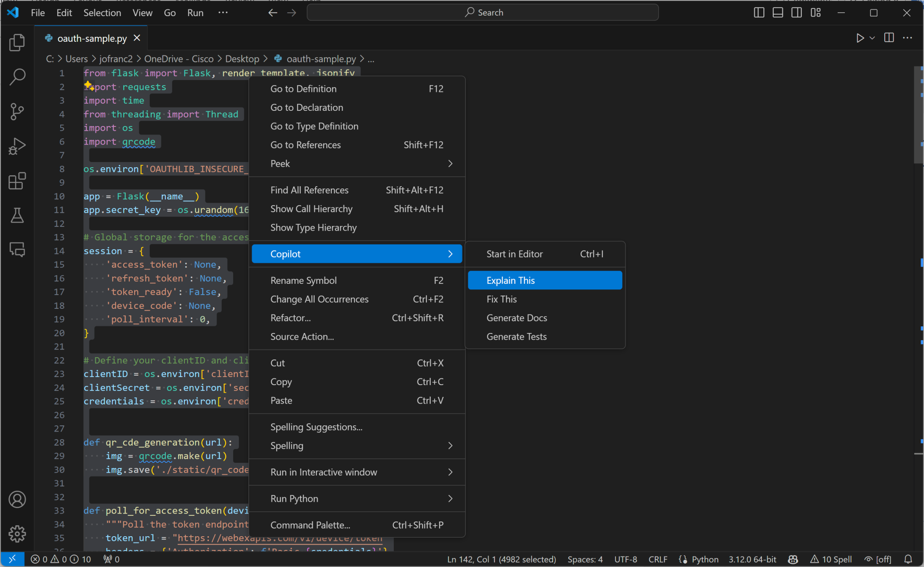Viewport: 924px width, 567px height.
Task: Select Go to Definition in context menu
Action: pos(357,89)
